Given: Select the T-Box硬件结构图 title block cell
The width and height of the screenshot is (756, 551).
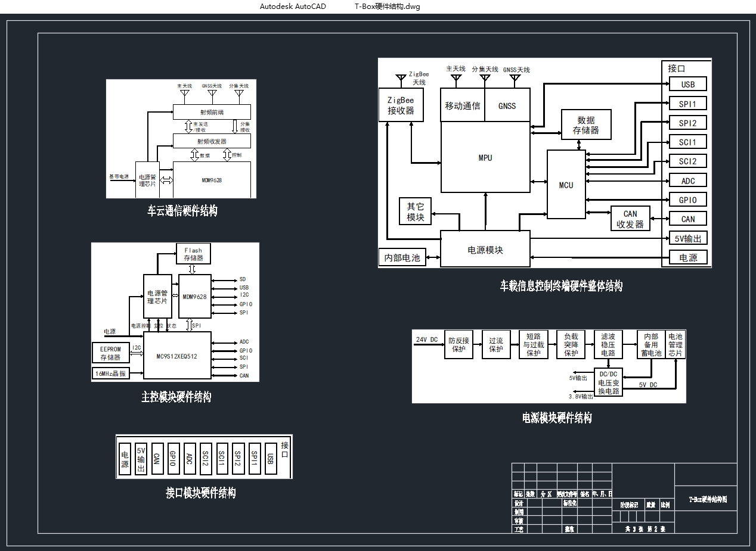Looking at the screenshot, I should point(708,500).
